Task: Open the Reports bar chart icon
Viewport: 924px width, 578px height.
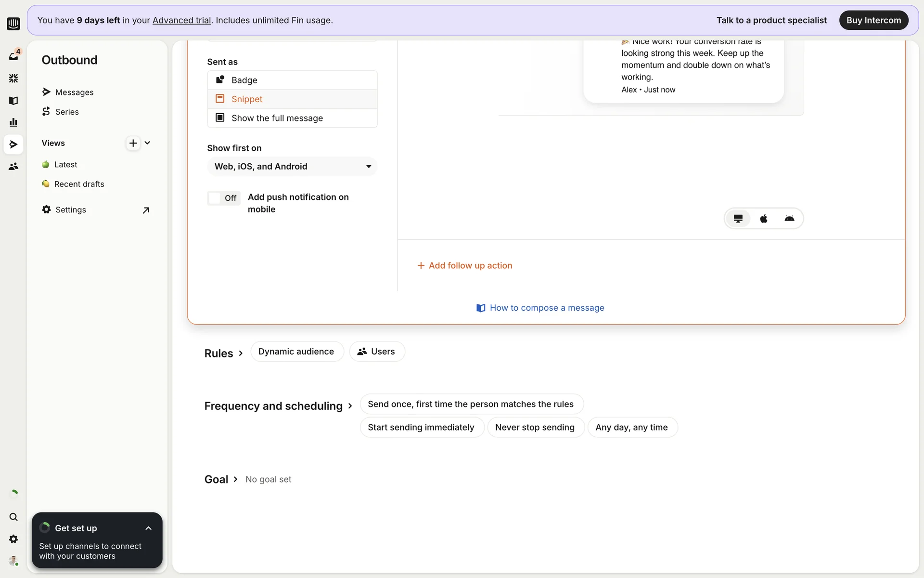Action: pyautogui.click(x=13, y=122)
